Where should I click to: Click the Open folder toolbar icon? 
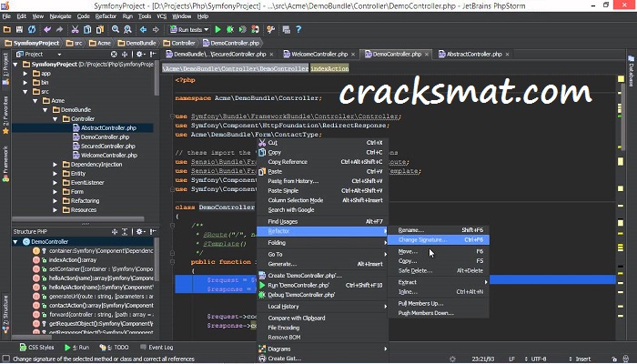[7, 29]
